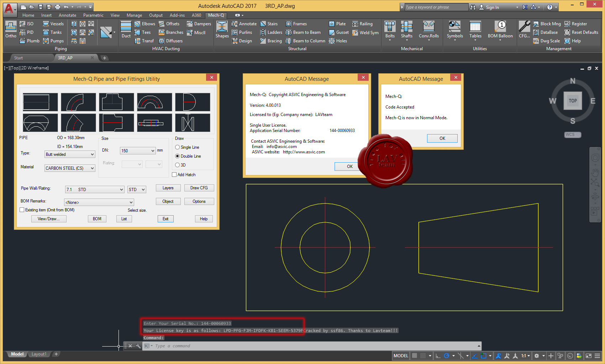Click the BOM button in the dialog
Image resolution: width=605 pixels, height=364 pixels.
(97, 219)
